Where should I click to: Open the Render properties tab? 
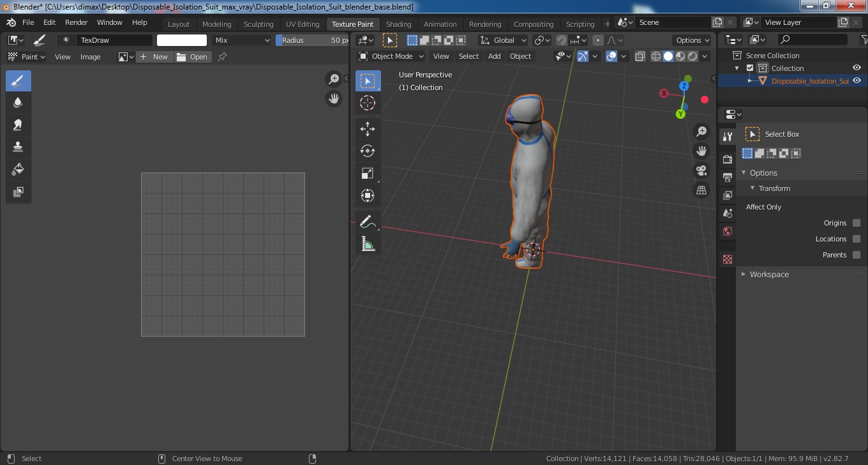(727, 159)
